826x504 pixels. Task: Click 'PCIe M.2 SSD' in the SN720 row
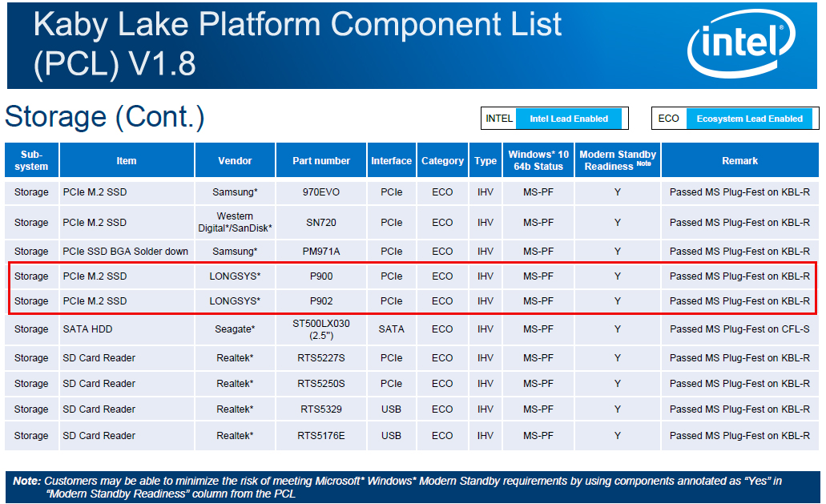(95, 222)
